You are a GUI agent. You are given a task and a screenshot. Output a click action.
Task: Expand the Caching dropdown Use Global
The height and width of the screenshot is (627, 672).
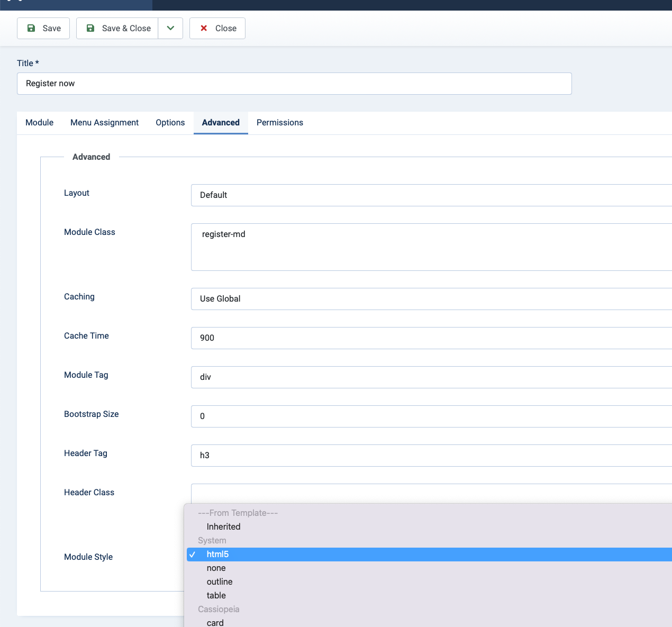click(x=431, y=299)
